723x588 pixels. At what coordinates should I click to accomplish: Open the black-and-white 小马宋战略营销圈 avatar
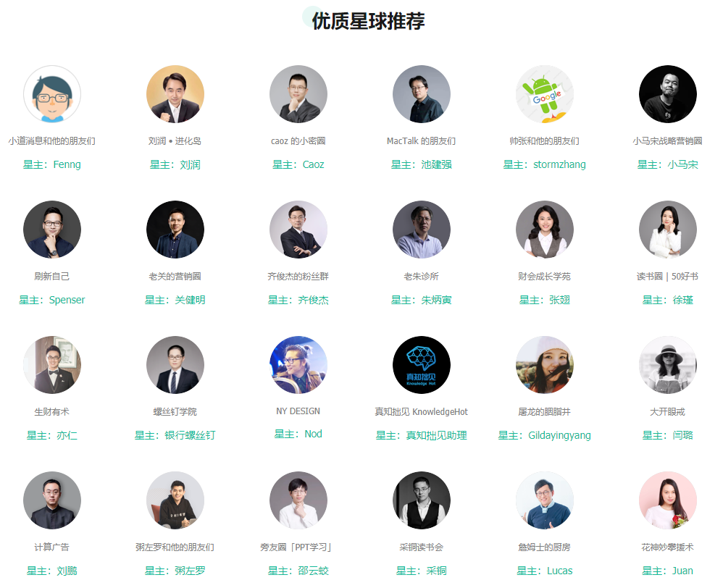coord(668,94)
